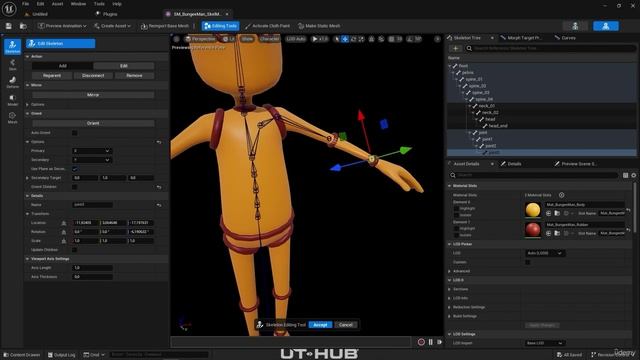Click the Unreal Engine logo icon
Viewport: 640px width, 360px height.
[9, 8]
